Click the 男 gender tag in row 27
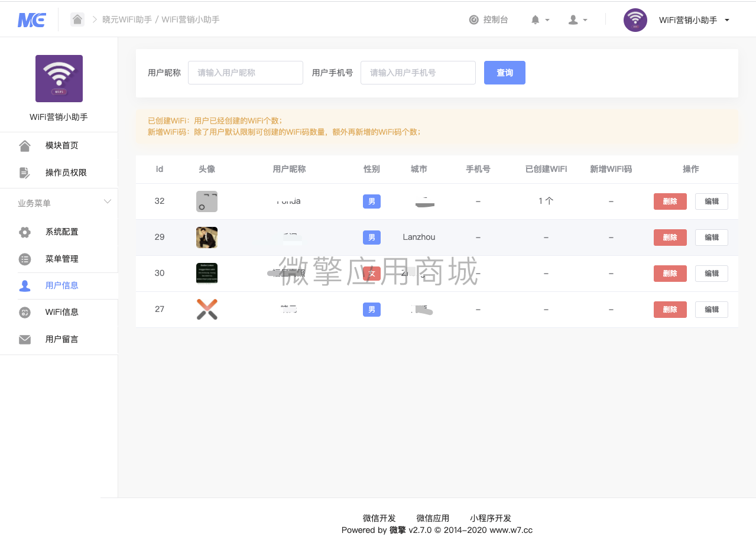This screenshot has height=543, width=756. tap(372, 310)
